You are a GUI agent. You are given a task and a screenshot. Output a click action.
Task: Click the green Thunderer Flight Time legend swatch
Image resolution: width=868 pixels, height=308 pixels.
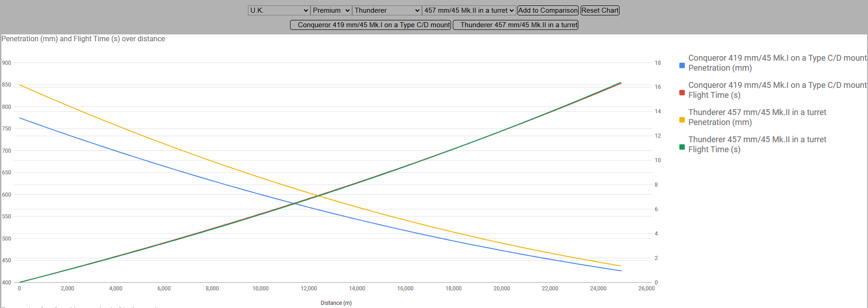coord(682,147)
